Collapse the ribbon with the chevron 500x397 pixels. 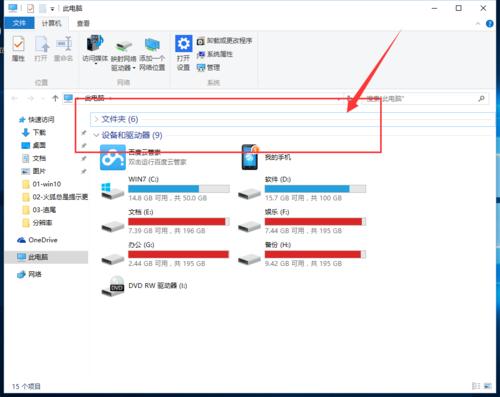pos(478,24)
